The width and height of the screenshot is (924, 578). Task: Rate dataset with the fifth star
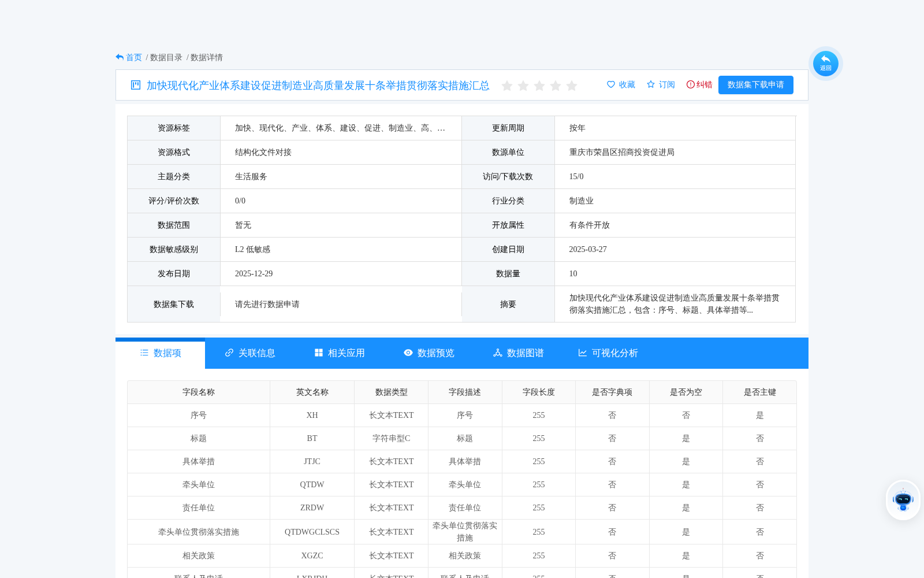tap(572, 86)
